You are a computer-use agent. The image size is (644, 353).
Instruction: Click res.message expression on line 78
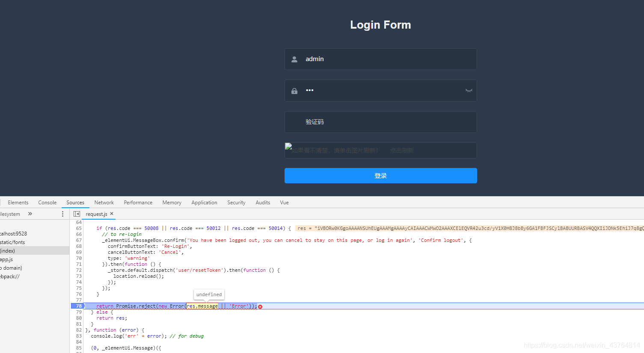pos(202,306)
